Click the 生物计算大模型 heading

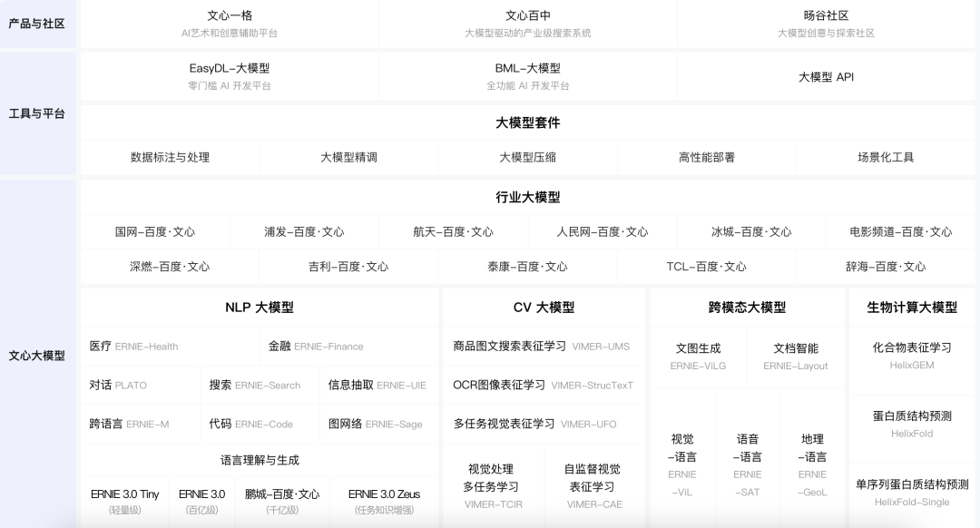click(912, 308)
